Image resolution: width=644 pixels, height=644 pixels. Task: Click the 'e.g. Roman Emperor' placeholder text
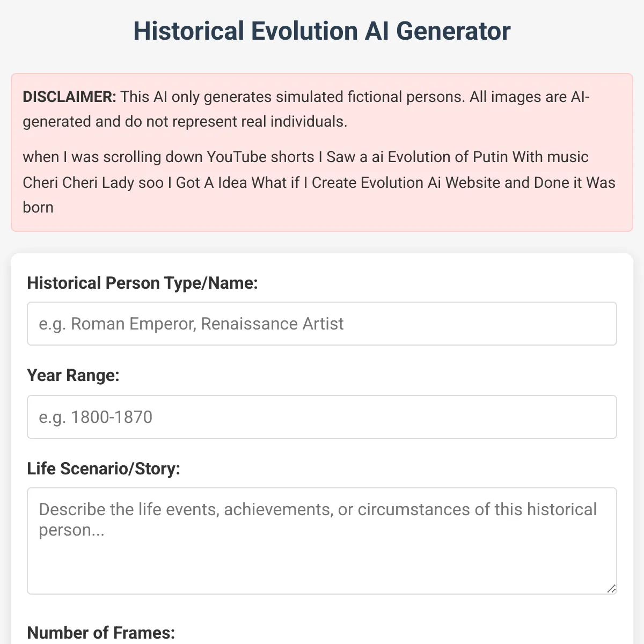click(x=191, y=324)
